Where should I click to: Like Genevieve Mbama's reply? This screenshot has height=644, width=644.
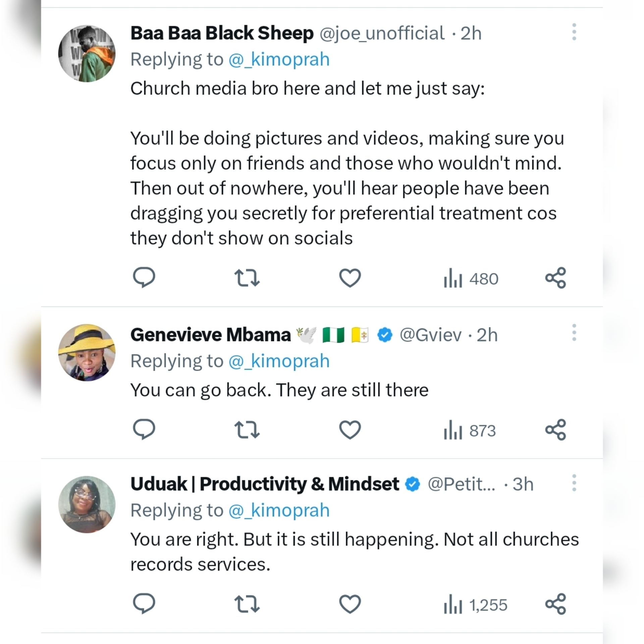[350, 430]
